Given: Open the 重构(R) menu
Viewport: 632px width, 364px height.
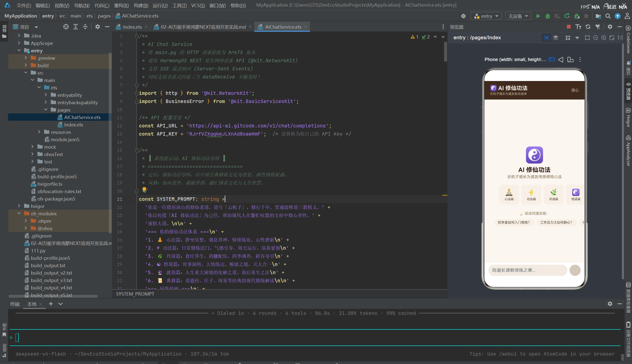Looking at the screenshot, I should (121, 5).
